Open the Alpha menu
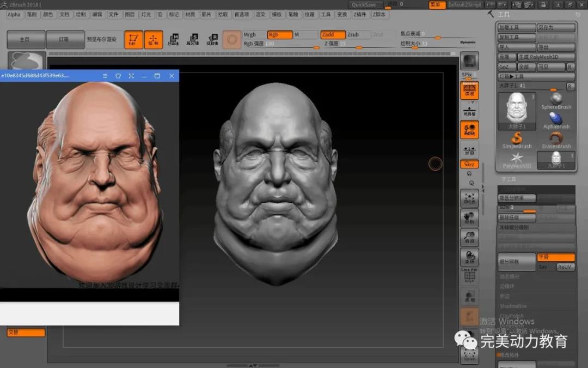 point(14,15)
